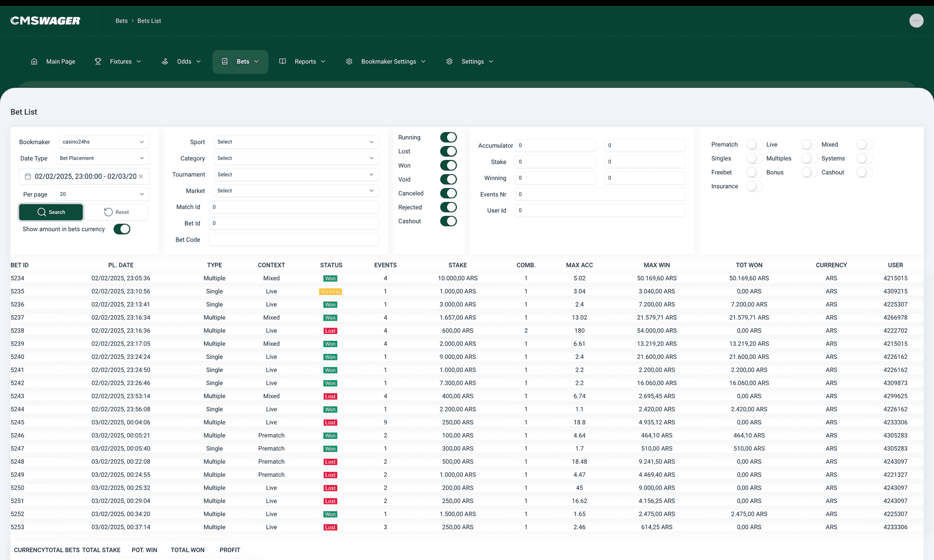Expand the Settings menu

point(470,62)
